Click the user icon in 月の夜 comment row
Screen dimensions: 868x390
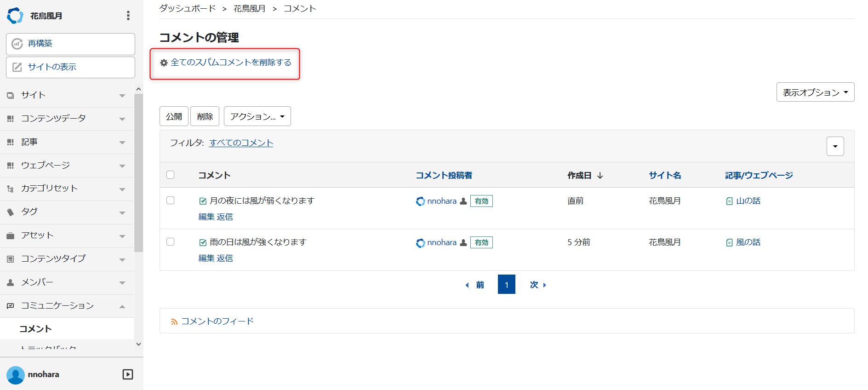coord(463,201)
